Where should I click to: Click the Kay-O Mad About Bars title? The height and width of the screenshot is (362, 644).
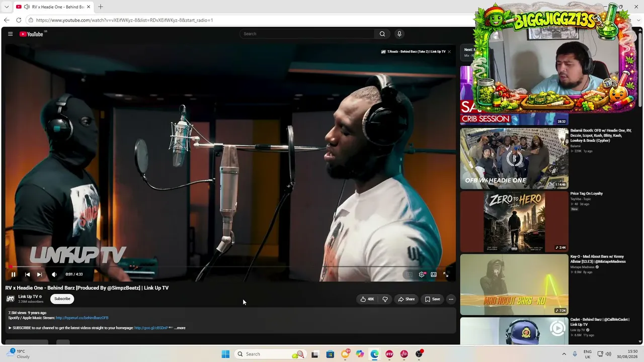598,259
